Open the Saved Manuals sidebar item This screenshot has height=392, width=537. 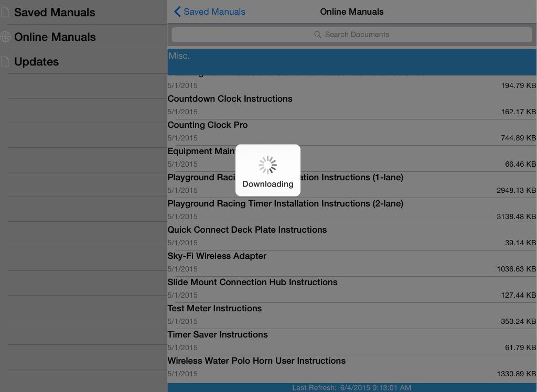(83, 13)
